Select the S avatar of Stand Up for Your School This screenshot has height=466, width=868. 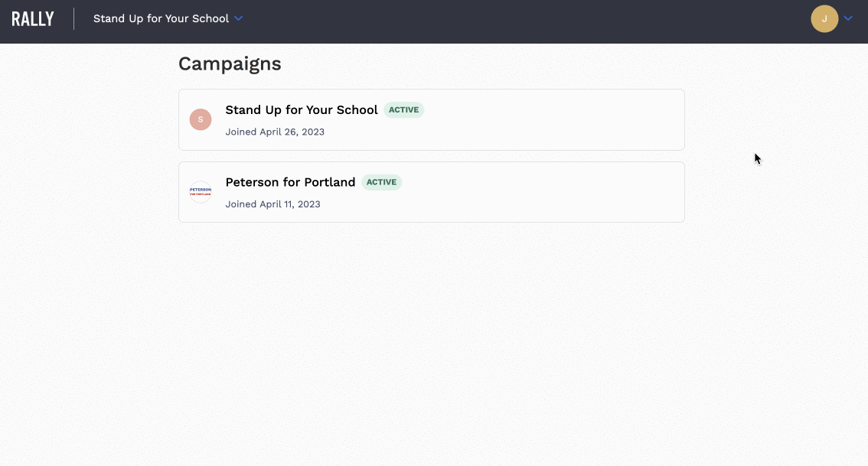pyautogui.click(x=201, y=119)
